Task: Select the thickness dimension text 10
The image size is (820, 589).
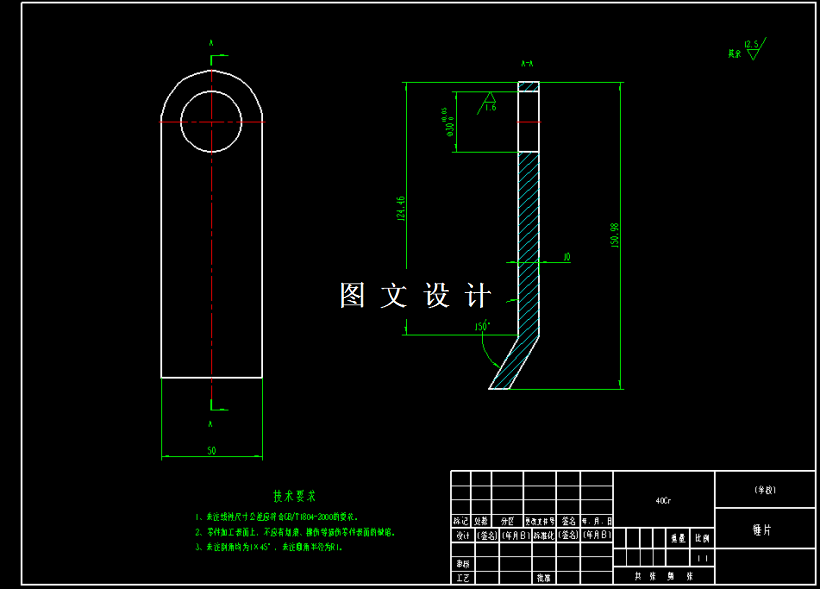Action: tap(566, 257)
